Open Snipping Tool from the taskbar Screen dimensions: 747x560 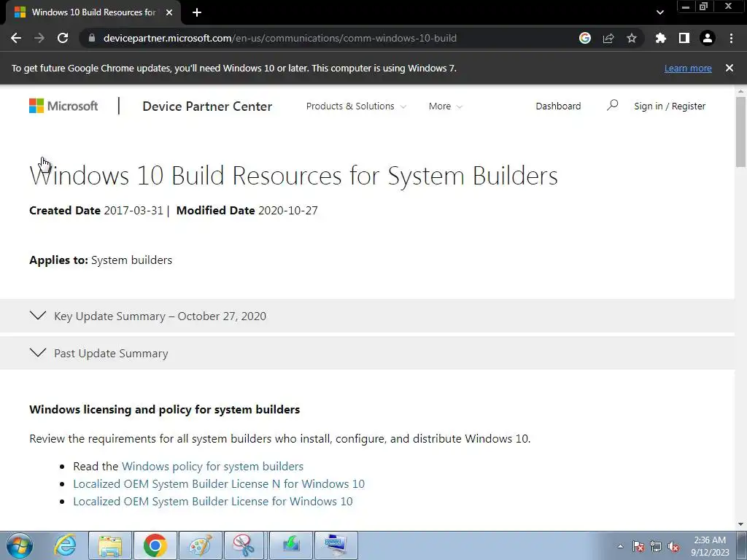(x=245, y=545)
